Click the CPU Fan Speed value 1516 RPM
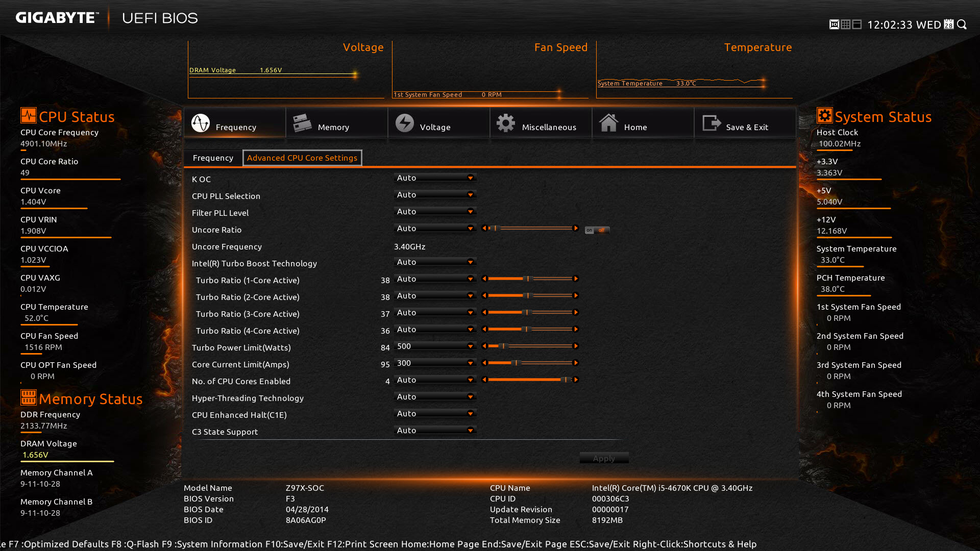Viewport: 980px width, 551px height. (43, 347)
